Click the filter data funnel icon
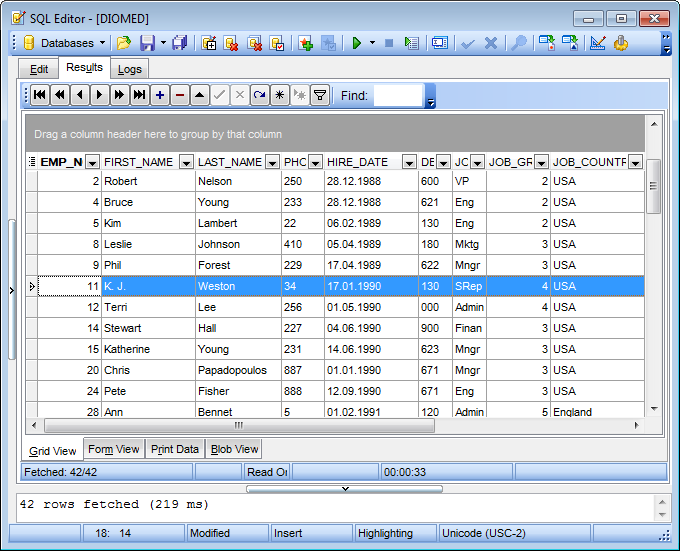 tap(320, 95)
